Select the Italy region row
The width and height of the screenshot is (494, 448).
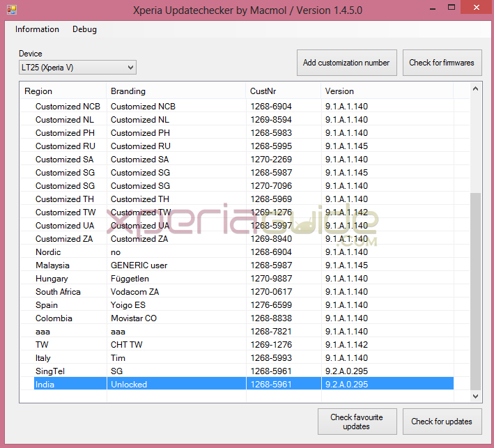pos(237,358)
